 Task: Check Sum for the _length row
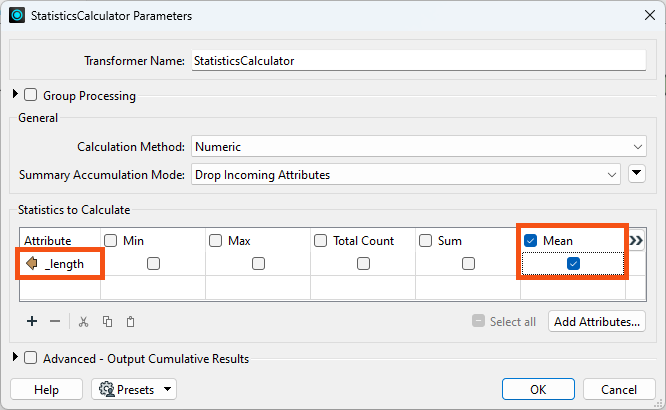468,264
